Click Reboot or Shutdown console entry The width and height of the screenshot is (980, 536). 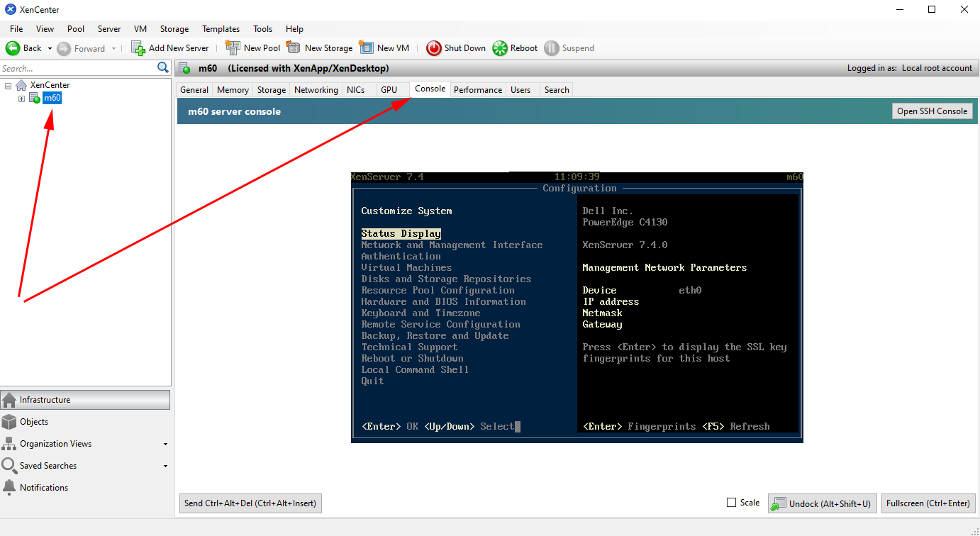412,358
